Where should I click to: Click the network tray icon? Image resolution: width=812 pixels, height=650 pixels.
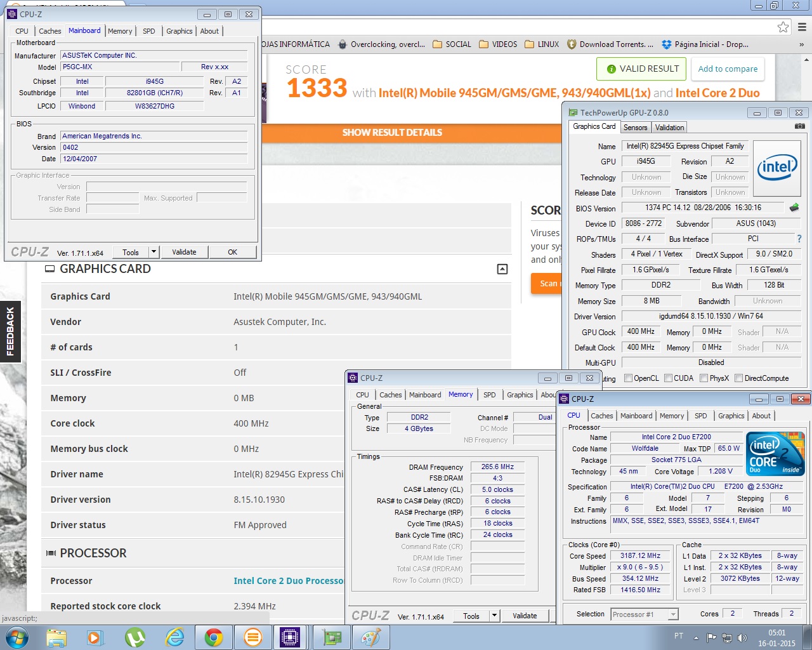pos(727,638)
